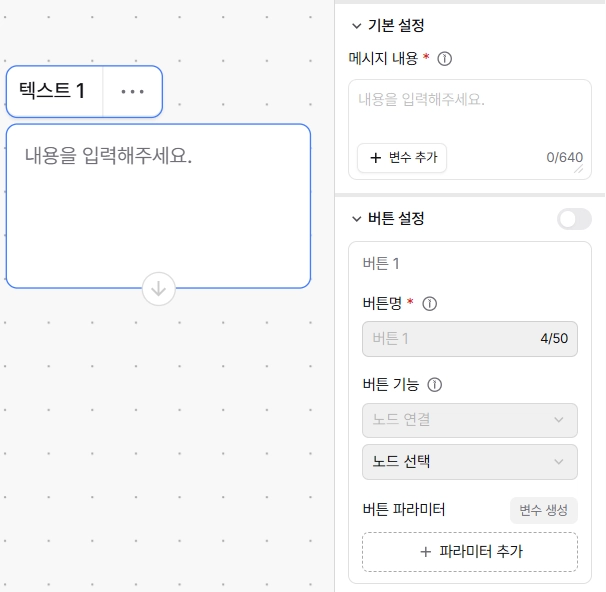The height and width of the screenshot is (592, 606).
Task: Click the 버튼명 input field
Action: click(470, 339)
